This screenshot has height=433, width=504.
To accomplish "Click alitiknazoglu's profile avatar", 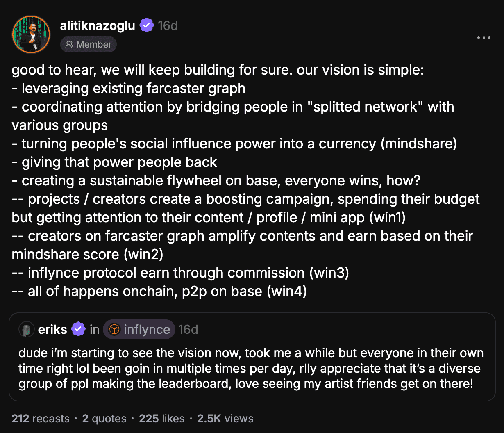I will 31,34.
